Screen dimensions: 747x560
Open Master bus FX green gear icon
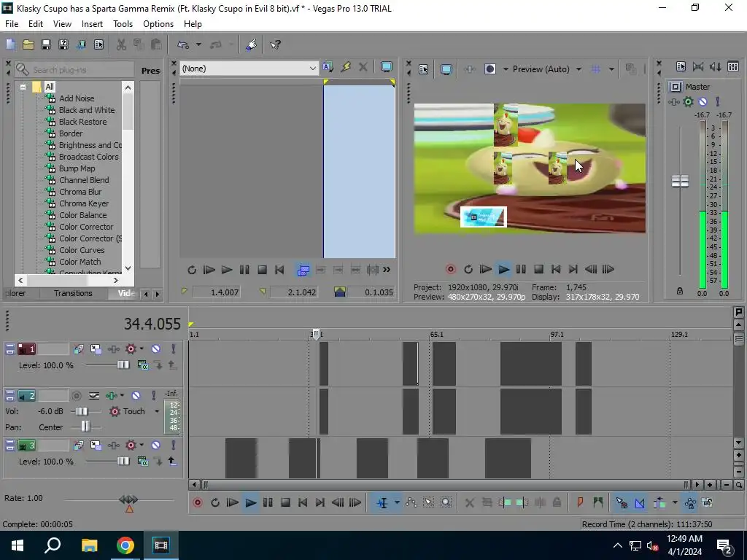click(x=688, y=101)
